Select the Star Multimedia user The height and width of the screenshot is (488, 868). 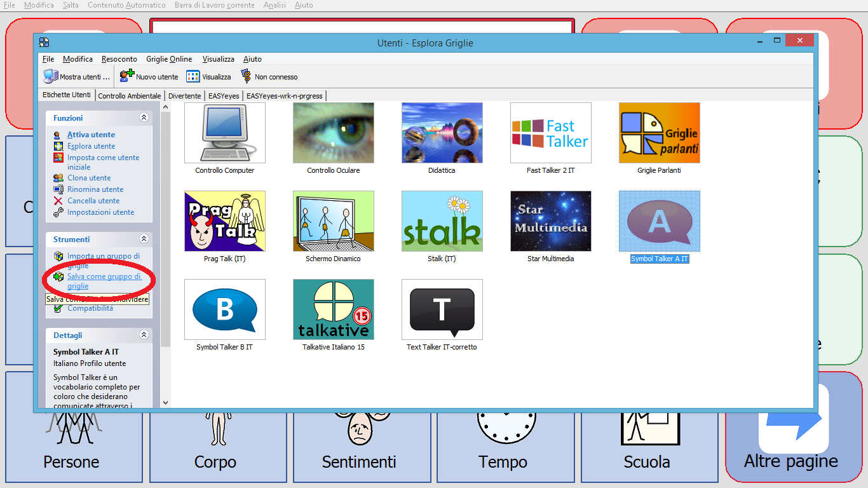tap(551, 221)
